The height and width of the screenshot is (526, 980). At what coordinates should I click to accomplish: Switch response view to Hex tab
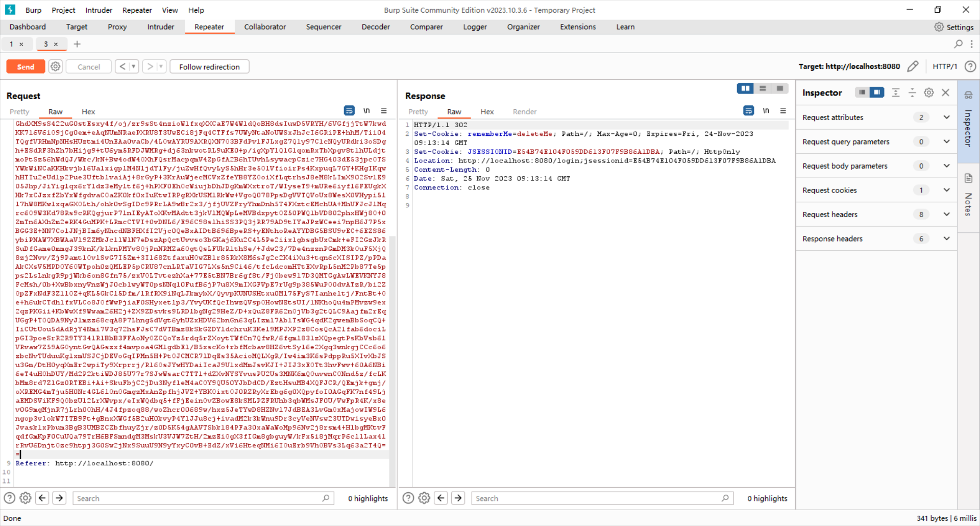click(487, 111)
